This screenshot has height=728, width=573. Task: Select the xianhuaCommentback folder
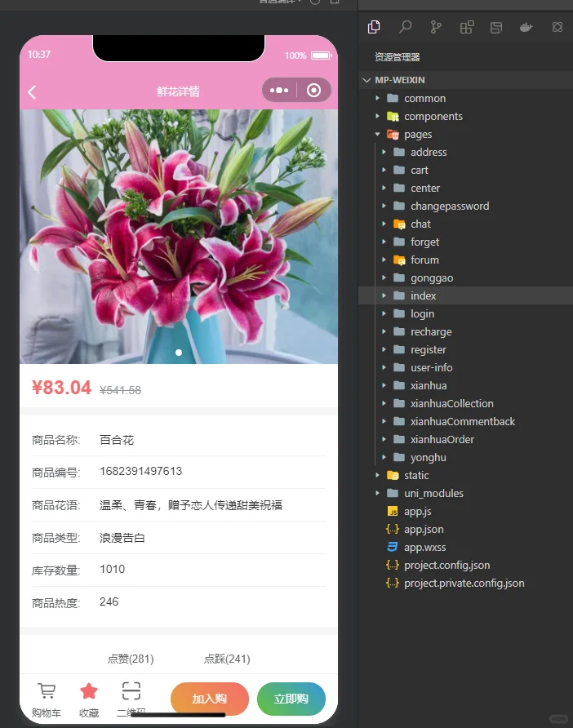click(463, 422)
